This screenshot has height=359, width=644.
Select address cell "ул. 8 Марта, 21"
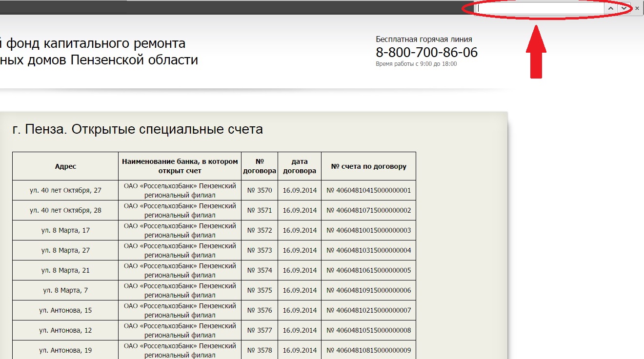[x=65, y=270]
